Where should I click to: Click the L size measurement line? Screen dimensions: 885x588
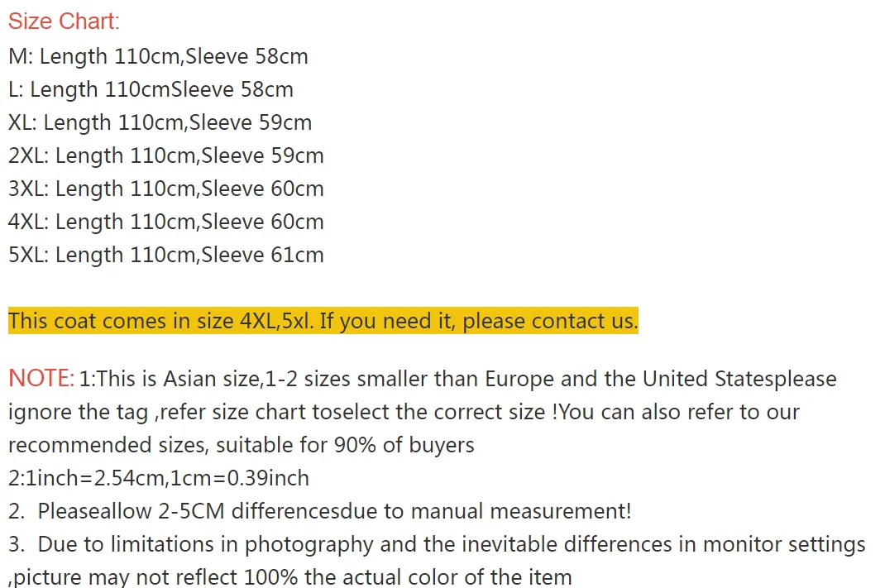[x=151, y=90]
